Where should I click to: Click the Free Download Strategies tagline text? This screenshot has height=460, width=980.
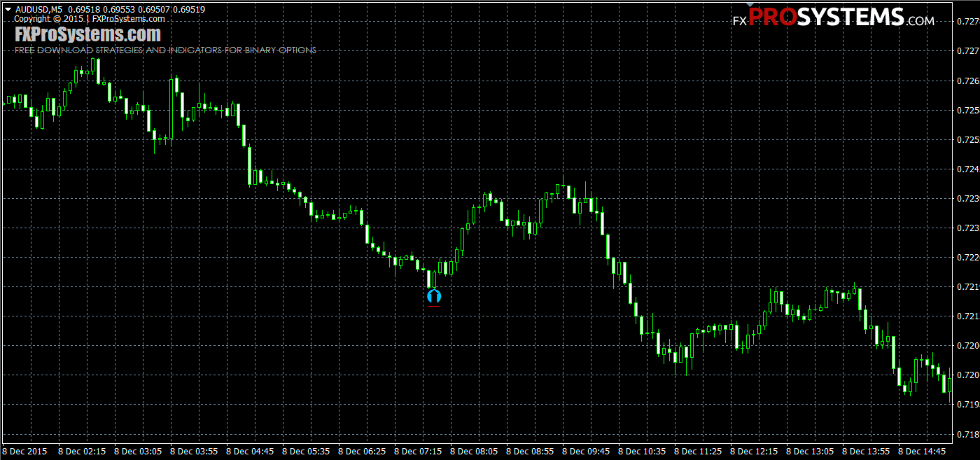165,50
